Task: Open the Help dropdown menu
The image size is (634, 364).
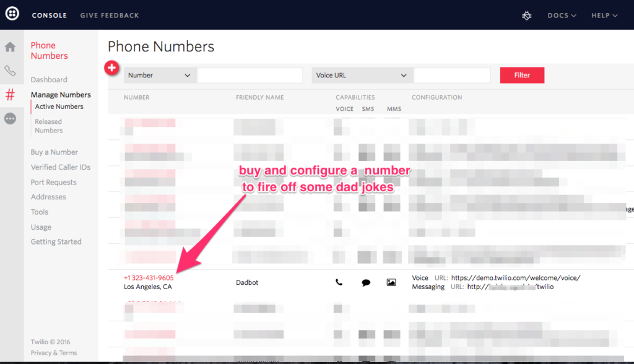Action: (604, 15)
